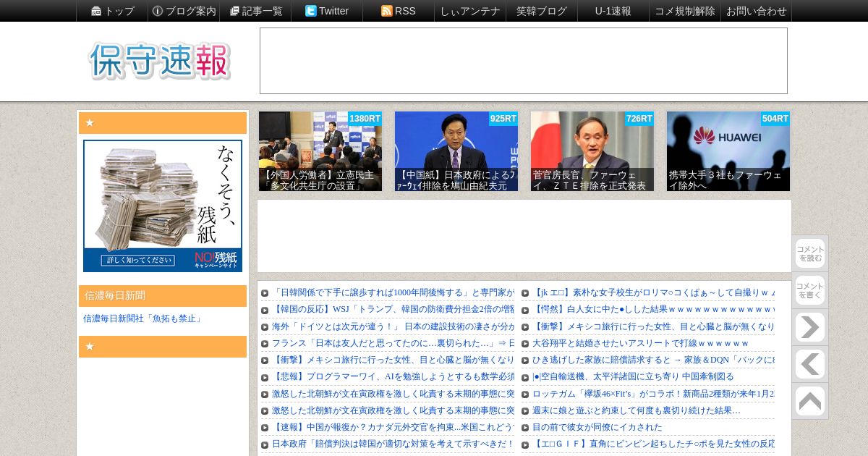This screenshot has width=868, height=456.
Task: Open しぃアンテナ in the navigation bar
Action: (470, 11)
